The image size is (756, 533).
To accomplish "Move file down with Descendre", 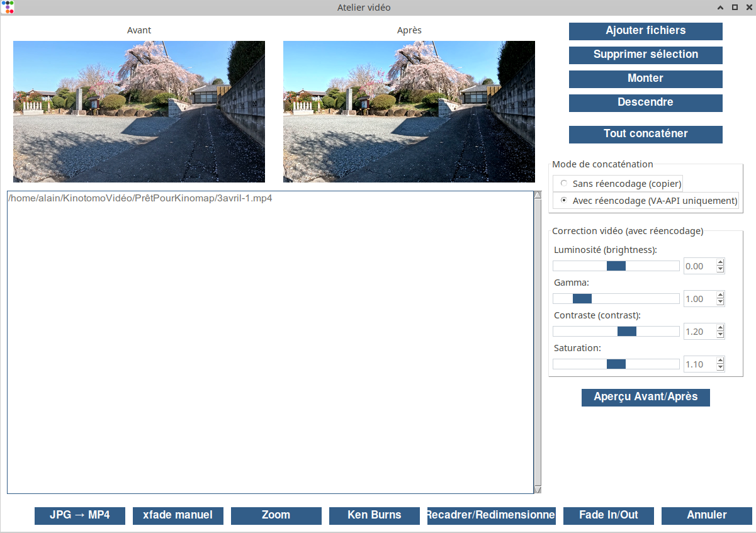I will click(x=645, y=103).
